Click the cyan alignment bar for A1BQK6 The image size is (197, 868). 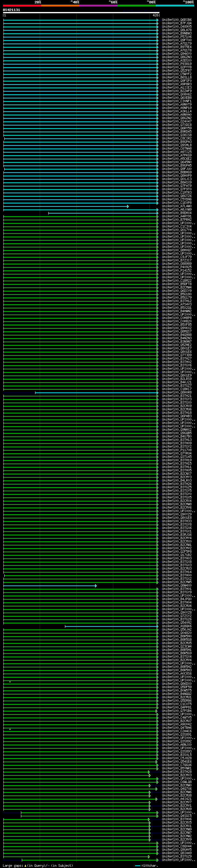click(111, 626)
